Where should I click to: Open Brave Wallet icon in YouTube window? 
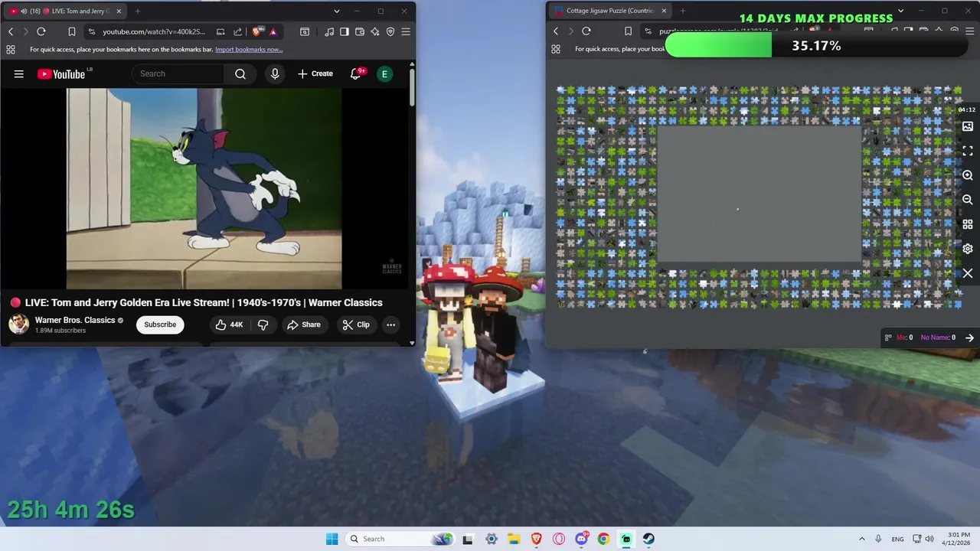coord(360,31)
